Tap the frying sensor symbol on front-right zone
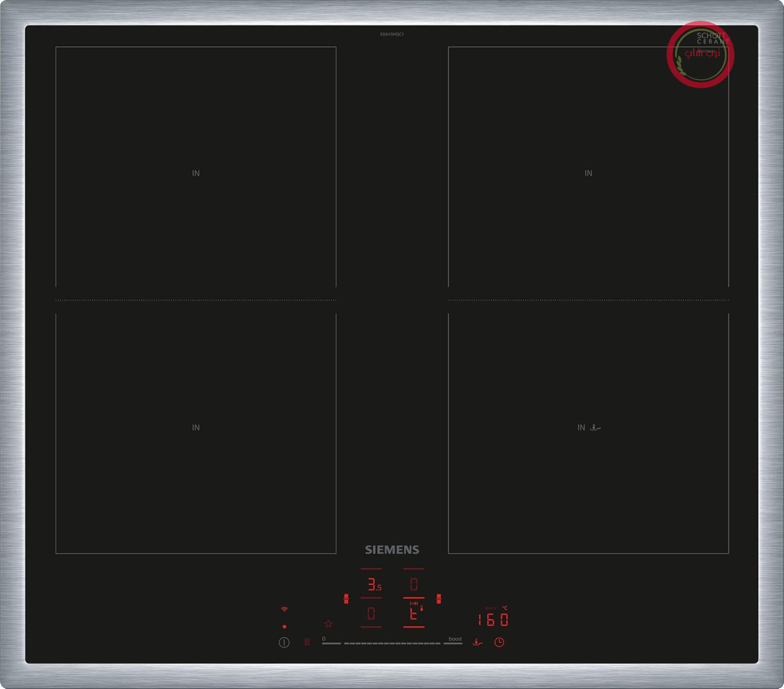The height and width of the screenshot is (689, 784). pos(595,427)
